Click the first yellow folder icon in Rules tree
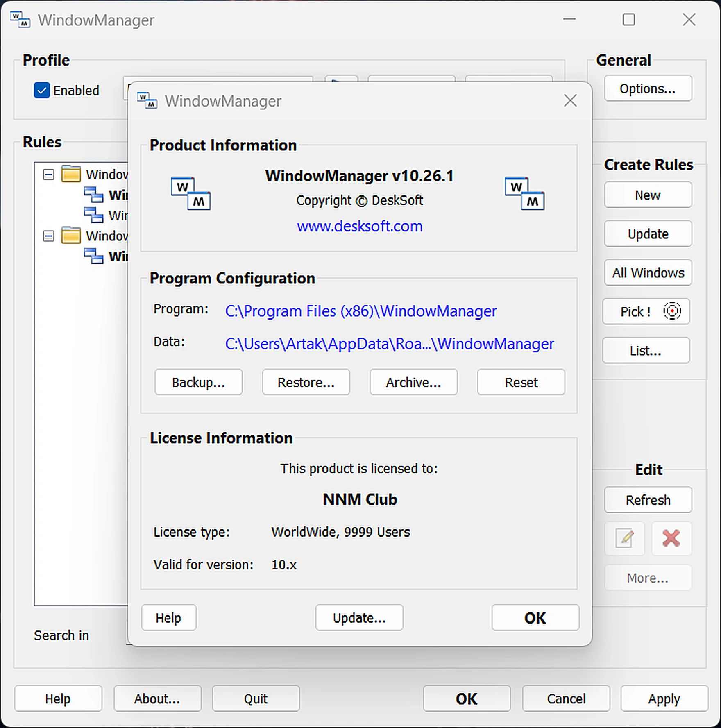Screen dimensions: 721x728 click(x=71, y=174)
